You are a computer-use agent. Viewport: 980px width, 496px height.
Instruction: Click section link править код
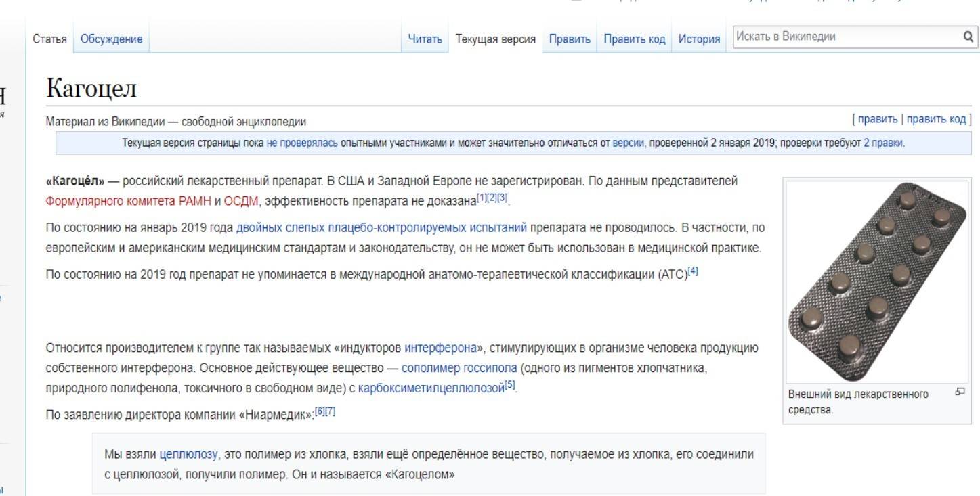(936, 119)
